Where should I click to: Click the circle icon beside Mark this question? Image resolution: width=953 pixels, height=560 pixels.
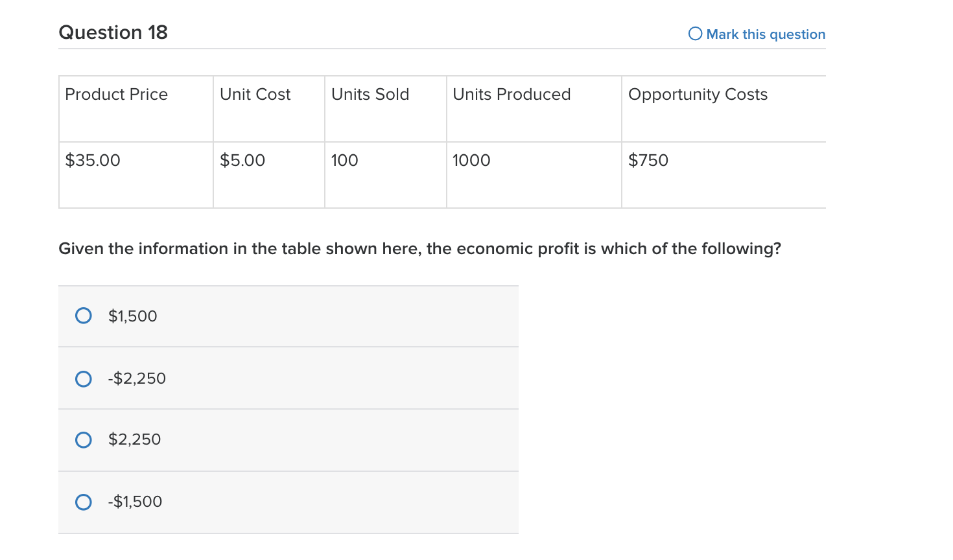[x=695, y=34]
